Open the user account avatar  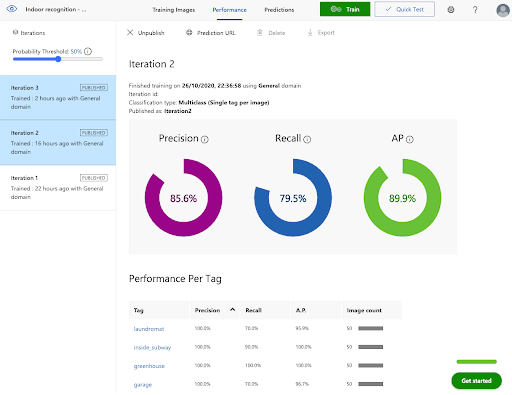pyautogui.click(x=503, y=10)
